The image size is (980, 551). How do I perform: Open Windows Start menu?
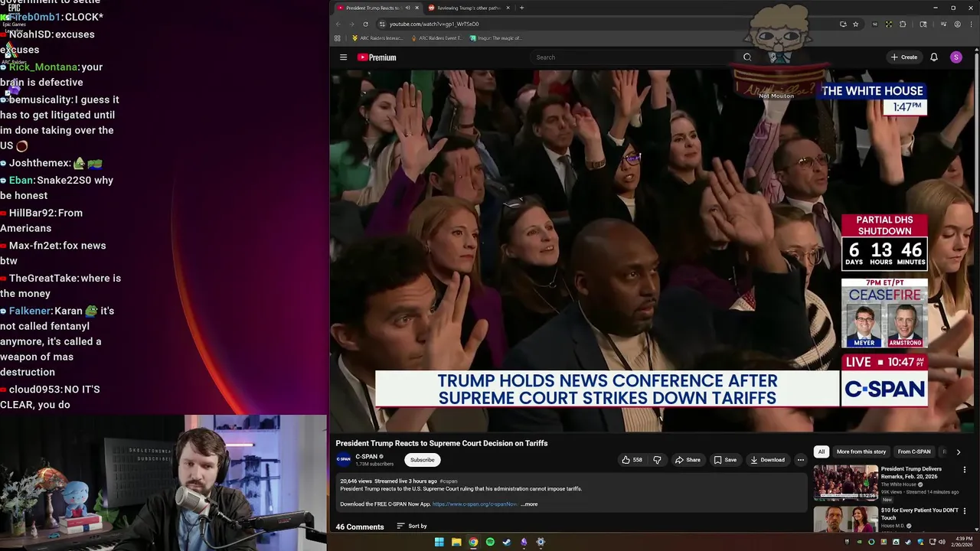[x=439, y=542]
